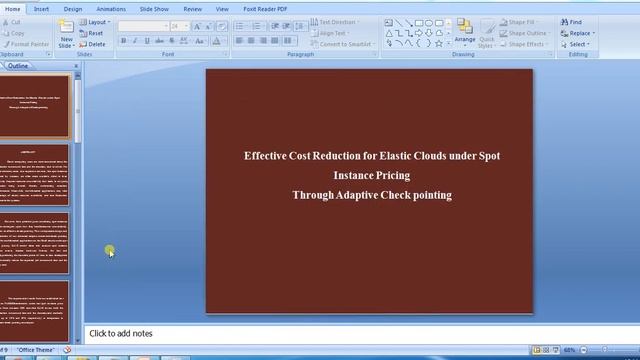Open Shape Effects menu
640x360 pixels.
(523, 44)
